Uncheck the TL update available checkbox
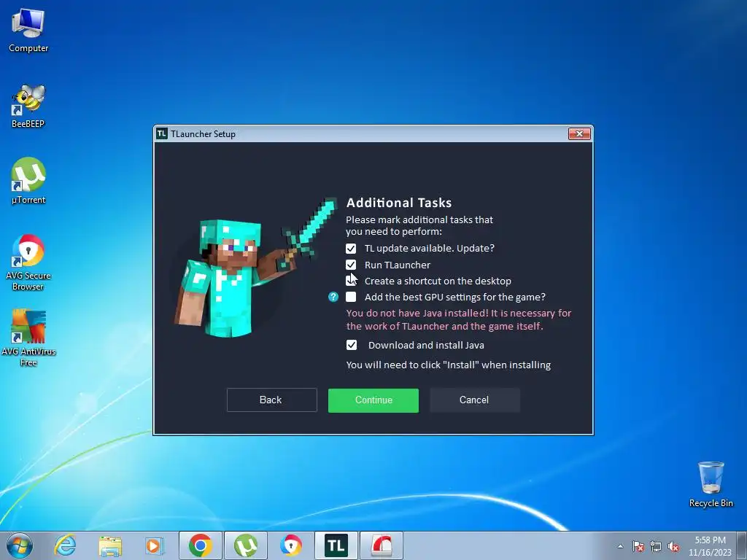Screen dimensions: 747x560 pyautogui.click(x=351, y=249)
